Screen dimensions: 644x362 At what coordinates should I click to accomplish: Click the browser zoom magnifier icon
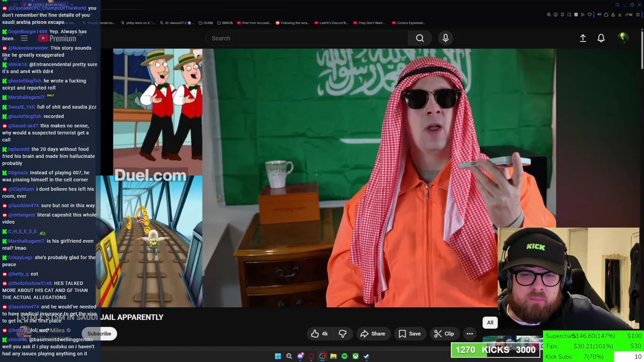coord(549,15)
